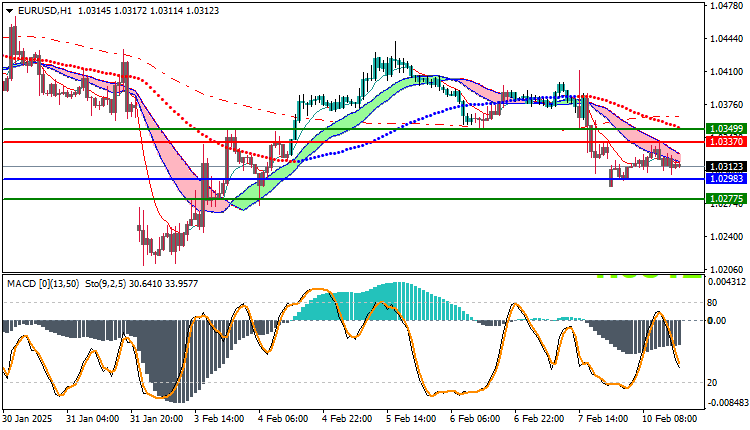Select the 6 Feb 22:00 time label
Viewport: 750px width, 430px height.
(540, 419)
